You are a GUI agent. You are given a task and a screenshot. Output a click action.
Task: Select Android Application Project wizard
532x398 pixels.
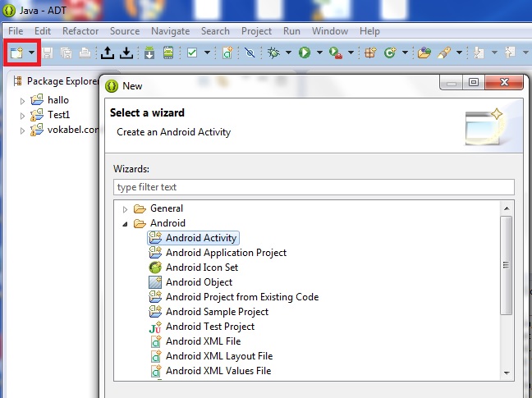point(226,253)
